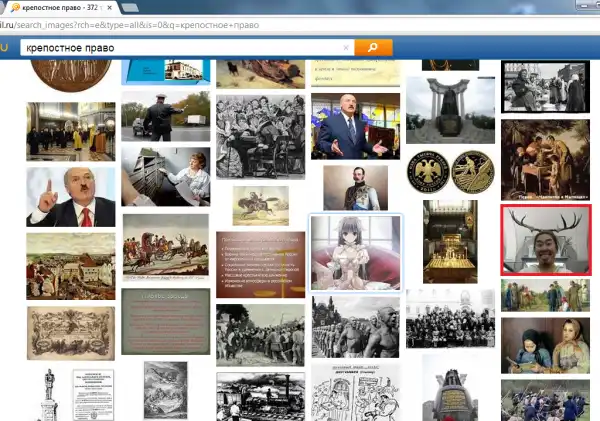The height and width of the screenshot is (421, 600).
Task: Open the anime girl illustration thumbnail
Action: click(356, 252)
